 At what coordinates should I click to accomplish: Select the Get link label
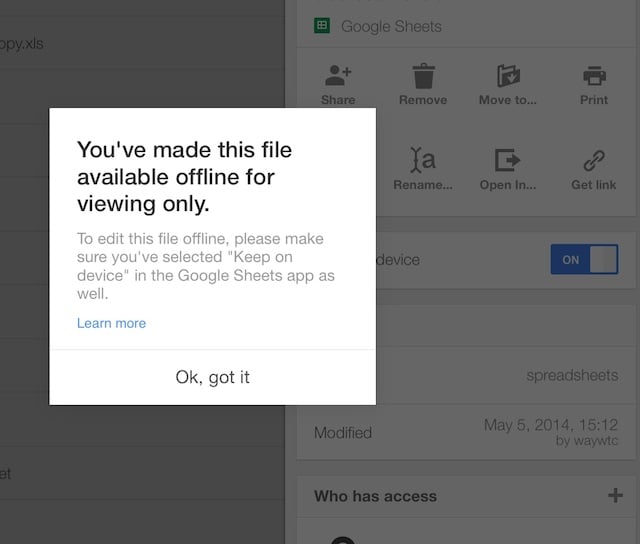[594, 185]
